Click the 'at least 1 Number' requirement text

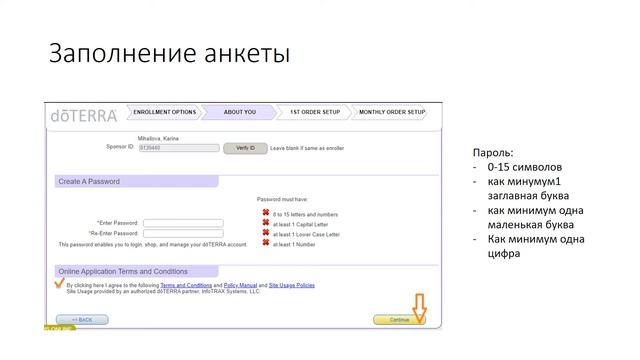click(294, 244)
